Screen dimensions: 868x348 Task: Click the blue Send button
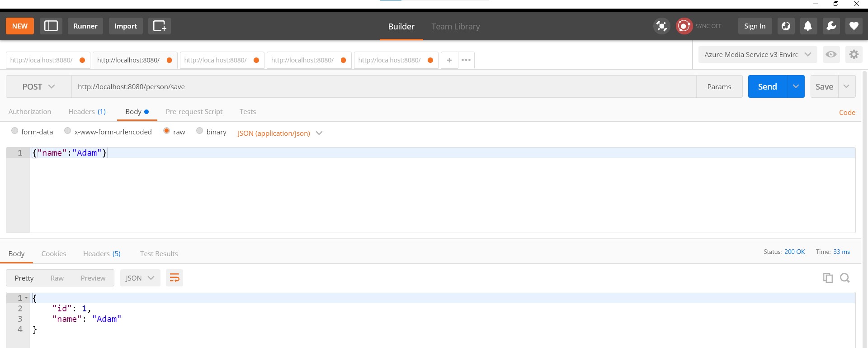768,86
